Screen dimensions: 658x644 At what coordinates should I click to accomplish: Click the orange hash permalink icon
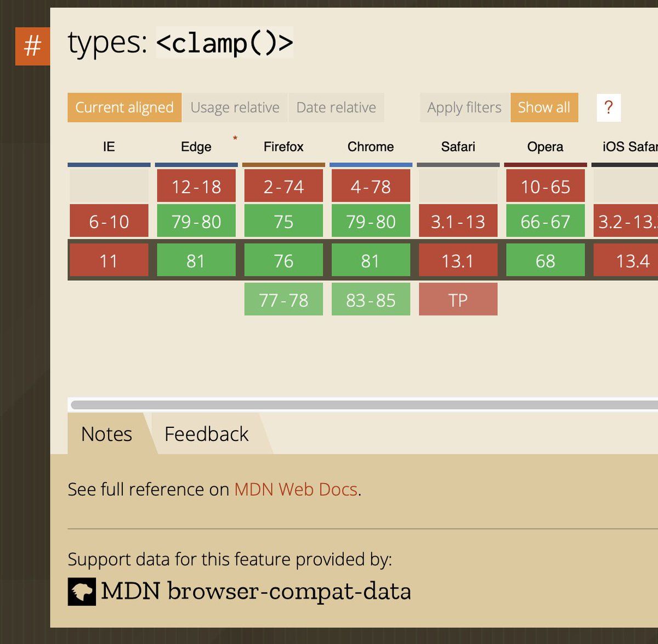pos(32,46)
